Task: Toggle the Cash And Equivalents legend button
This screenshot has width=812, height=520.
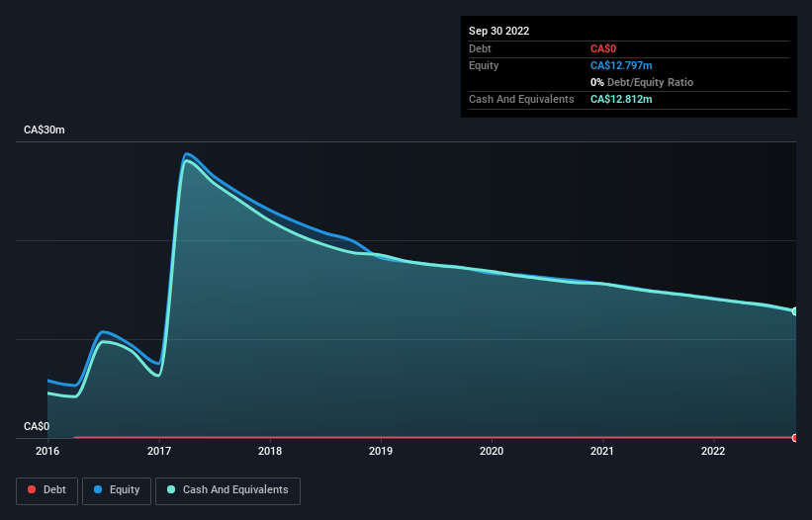Action: [x=227, y=490]
